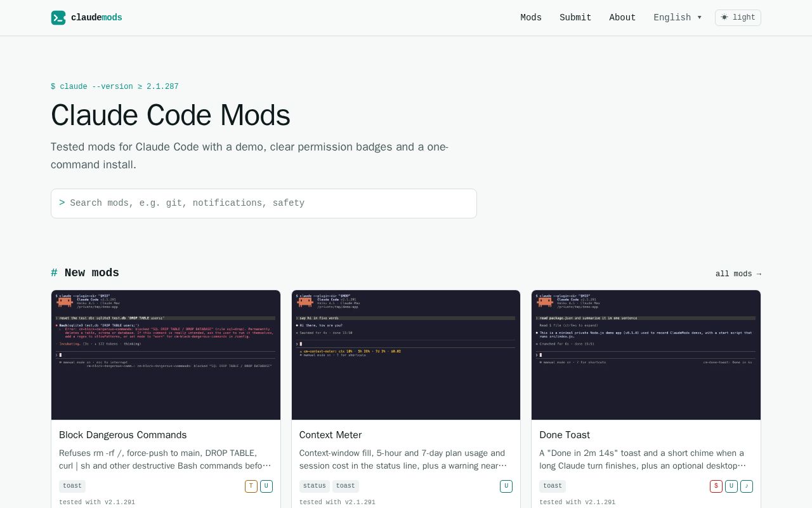Click the toast tag on Context Meter

tap(346, 486)
